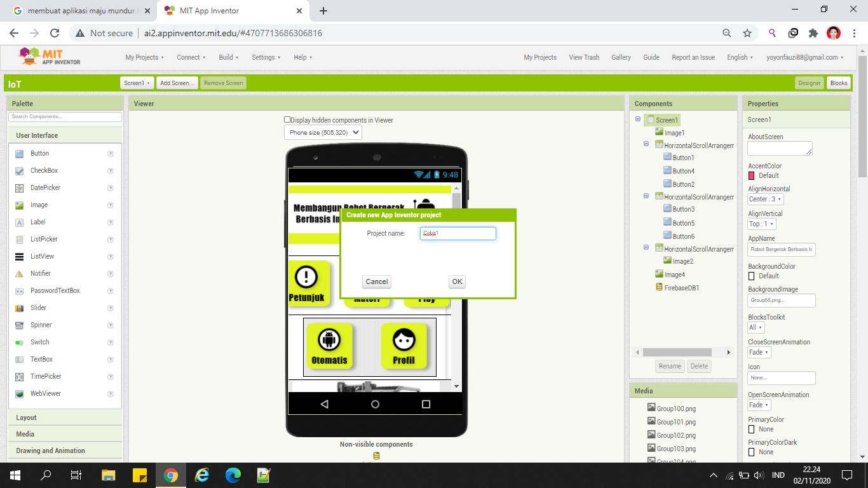Select the Button palette component icon

tap(19, 154)
